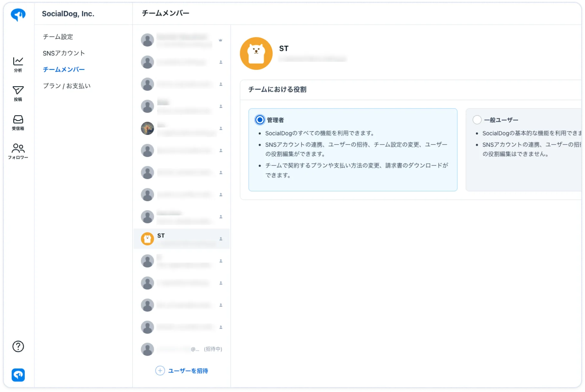
Task: Open プラン / お支払い in the settings menu
Action: point(67,86)
